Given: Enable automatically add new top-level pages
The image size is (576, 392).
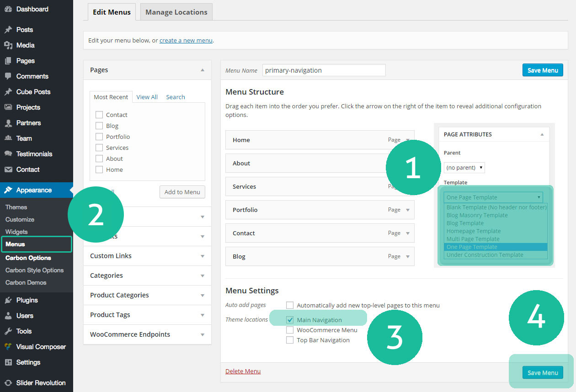Looking at the screenshot, I should (x=290, y=305).
